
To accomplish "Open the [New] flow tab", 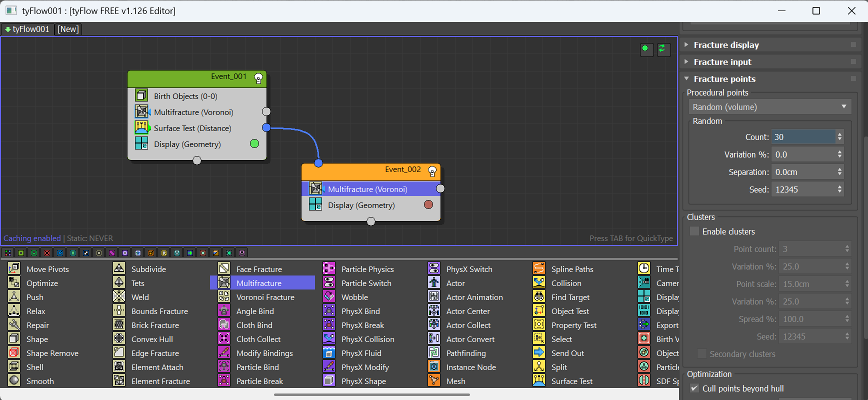I will [x=68, y=29].
